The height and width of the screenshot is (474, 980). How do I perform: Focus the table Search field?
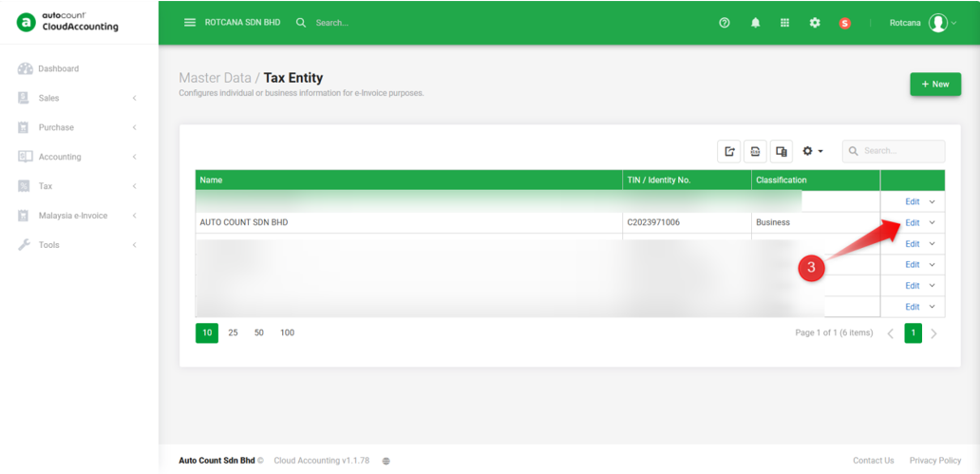pos(894,151)
